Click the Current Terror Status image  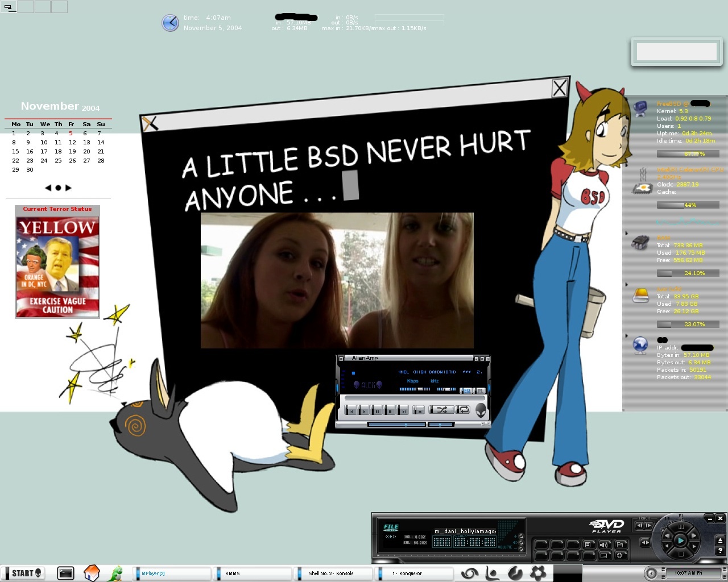click(57, 267)
